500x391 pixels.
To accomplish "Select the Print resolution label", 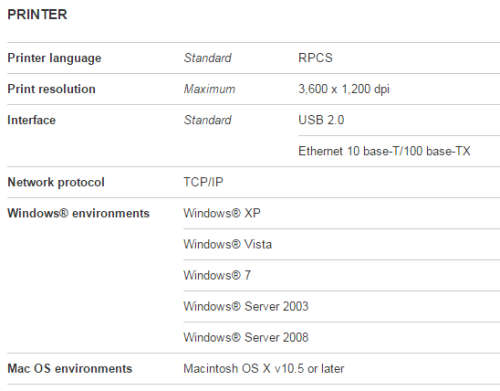I will [x=51, y=89].
